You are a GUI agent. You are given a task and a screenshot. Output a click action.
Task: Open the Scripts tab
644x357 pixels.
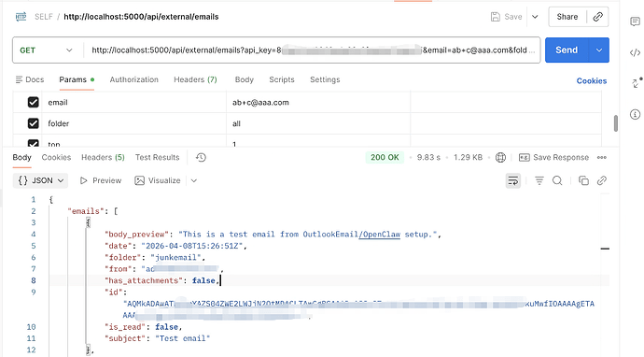[282, 79]
